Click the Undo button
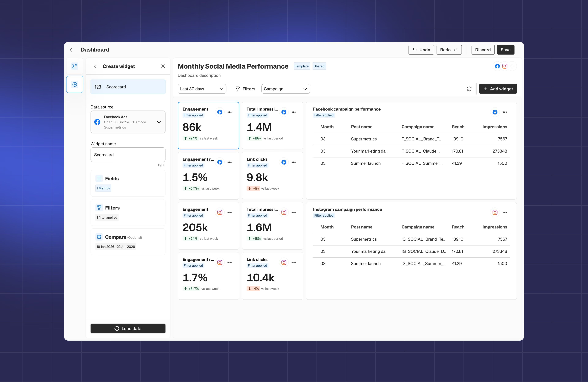This screenshot has width=588, height=382. (421, 50)
